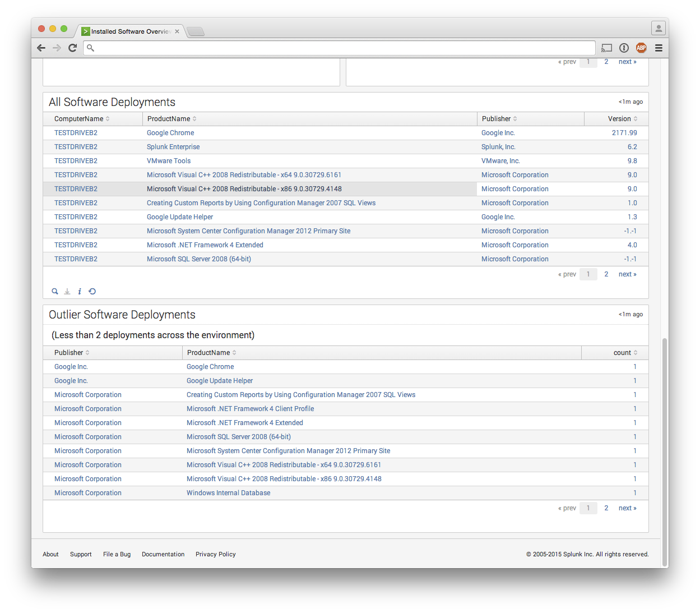Click Google Chrome in All Software Deployments
The image size is (700, 613).
[170, 133]
